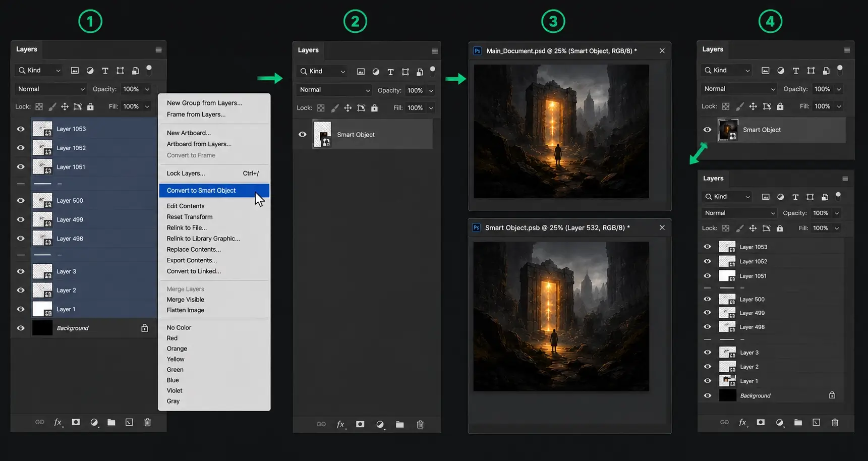Toggle panel 1 layer filter on/off switch
This screenshot has height=461, width=868.
(x=149, y=70)
